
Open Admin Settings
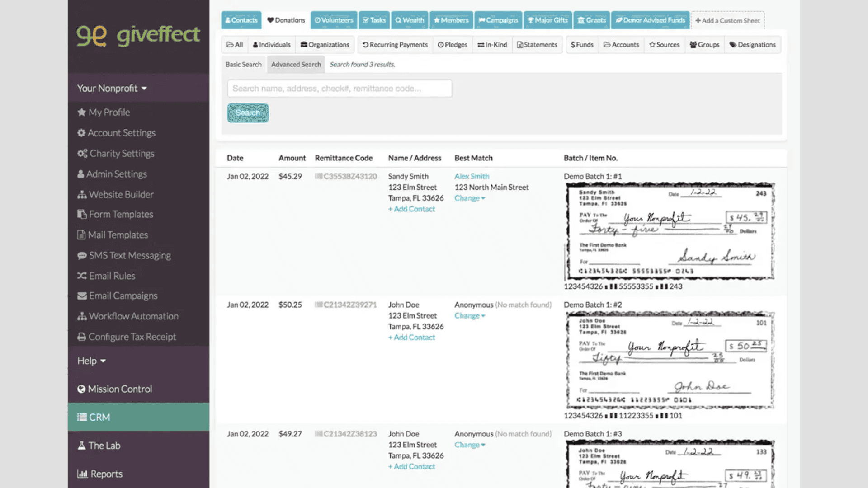click(x=112, y=174)
